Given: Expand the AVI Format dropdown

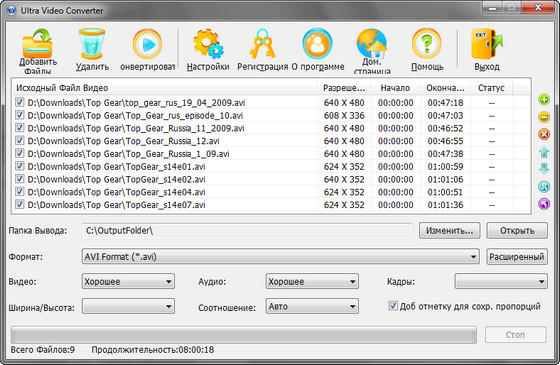Looking at the screenshot, I should click(x=280, y=257).
